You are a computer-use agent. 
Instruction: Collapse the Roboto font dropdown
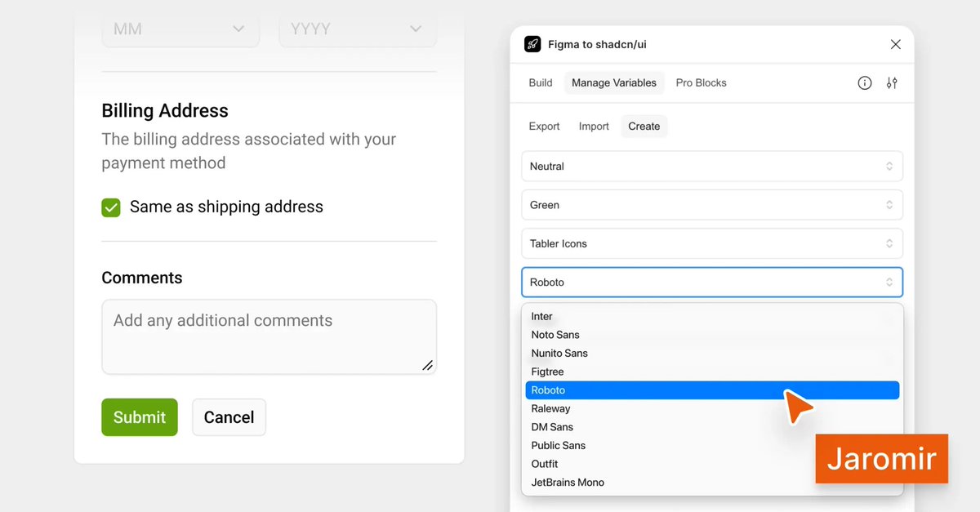point(712,282)
